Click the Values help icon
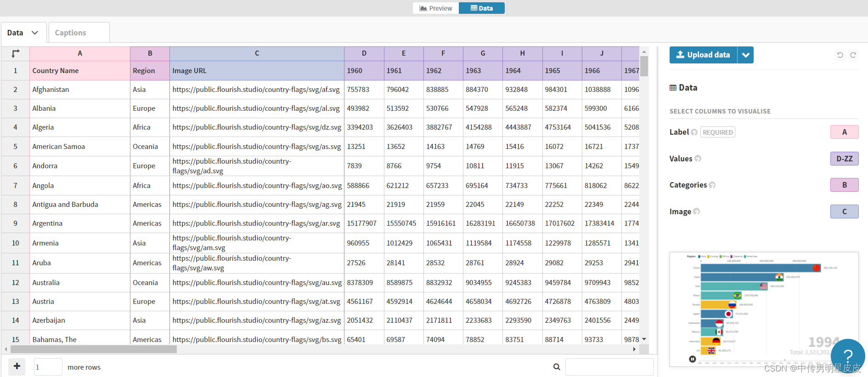The image size is (868, 377). (698, 159)
